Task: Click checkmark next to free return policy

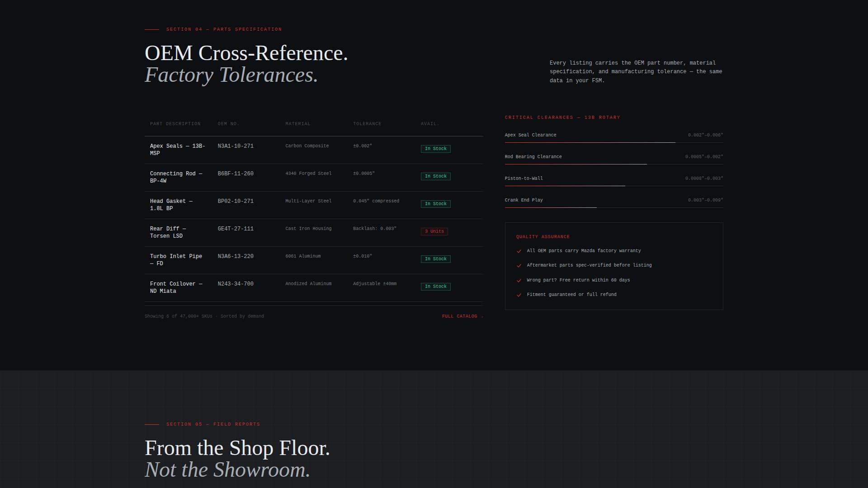Action: click(x=519, y=281)
